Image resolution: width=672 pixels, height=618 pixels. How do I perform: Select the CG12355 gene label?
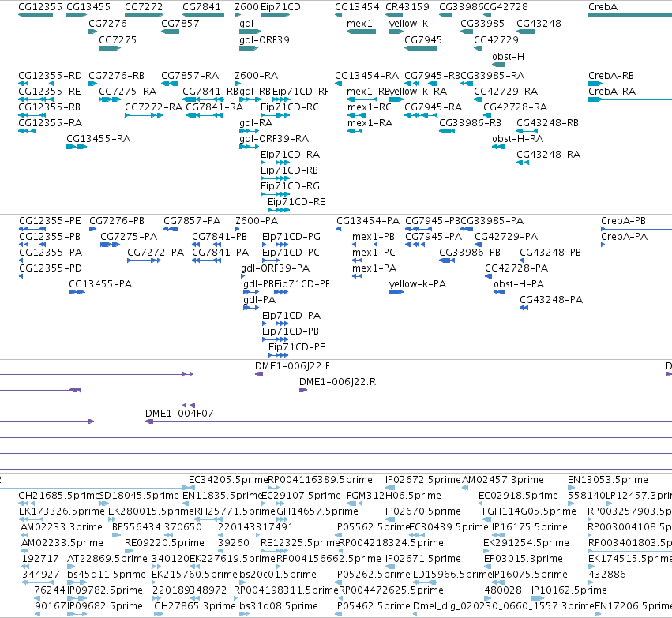click(x=40, y=7)
